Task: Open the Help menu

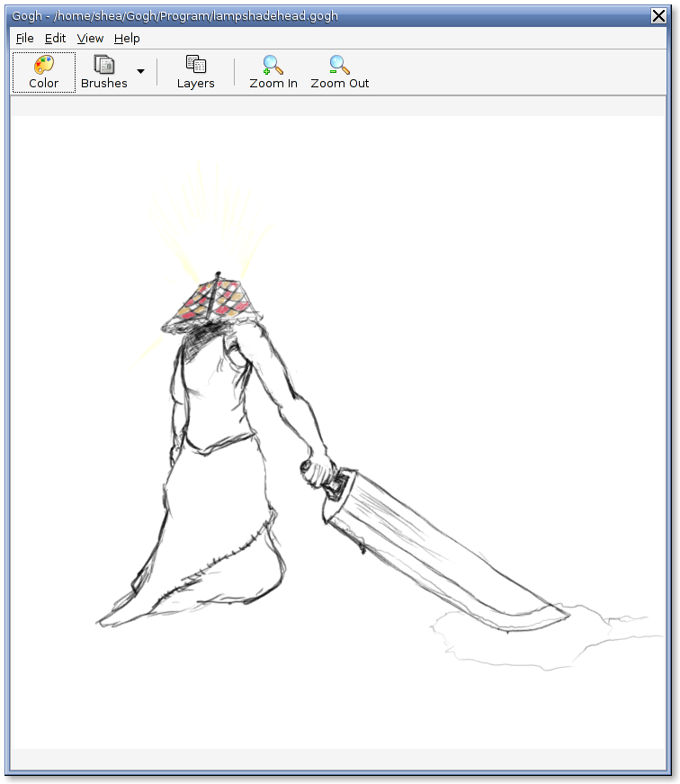Action: click(x=127, y=39)
